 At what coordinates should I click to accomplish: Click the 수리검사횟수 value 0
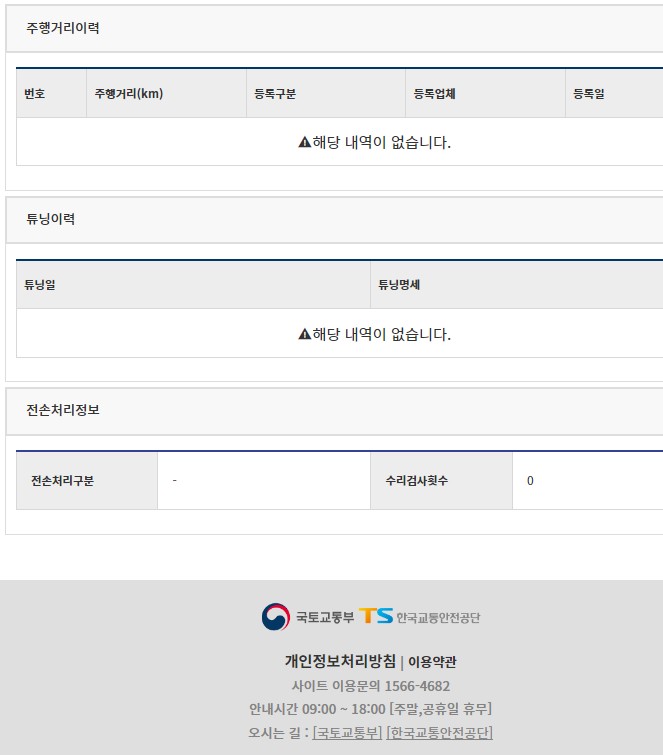[530, 481]
